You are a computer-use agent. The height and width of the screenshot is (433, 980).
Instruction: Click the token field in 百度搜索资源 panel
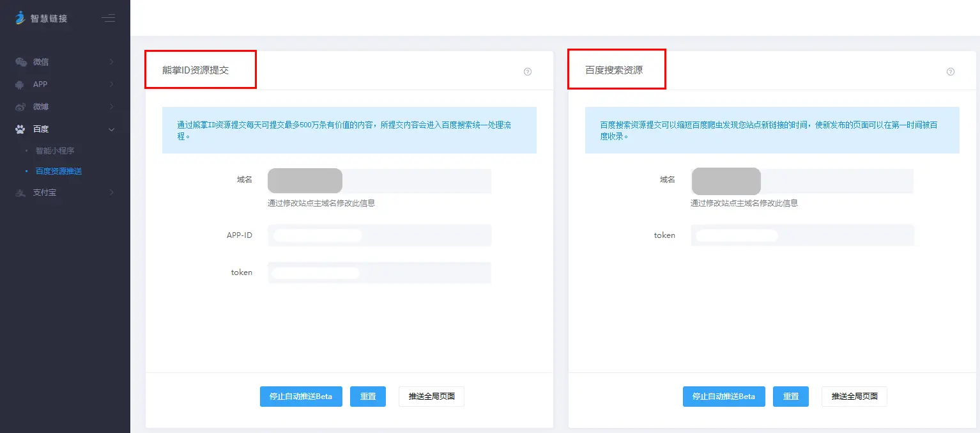(802, 235)
